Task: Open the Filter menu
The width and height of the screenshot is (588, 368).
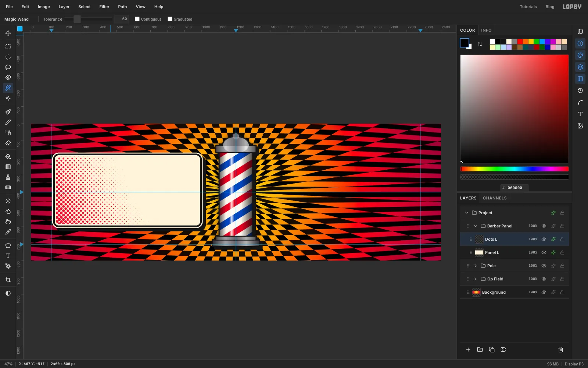Action: (x=104, y=7)
